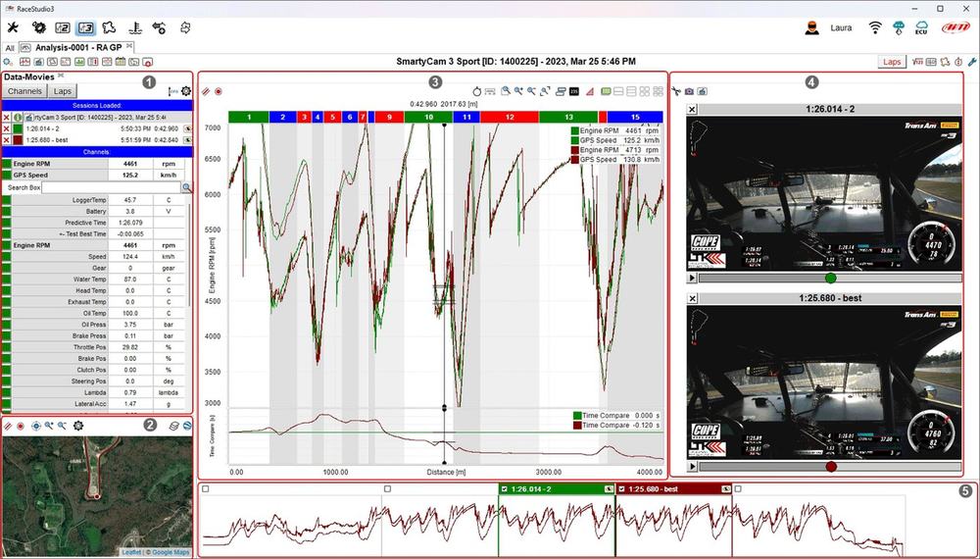Click the red-outlined Laps button at top right
The height and width of the screenshot is (559, 980).
point(892,62)
